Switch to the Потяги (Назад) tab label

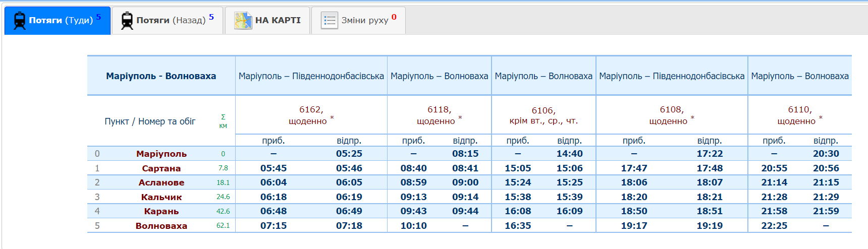pos(171,21)
